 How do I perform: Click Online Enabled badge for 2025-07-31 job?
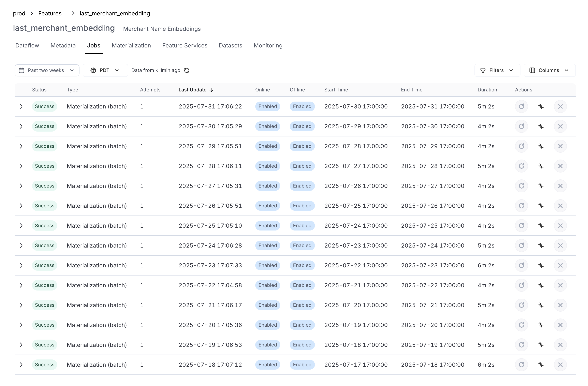[x=268, y=106]
